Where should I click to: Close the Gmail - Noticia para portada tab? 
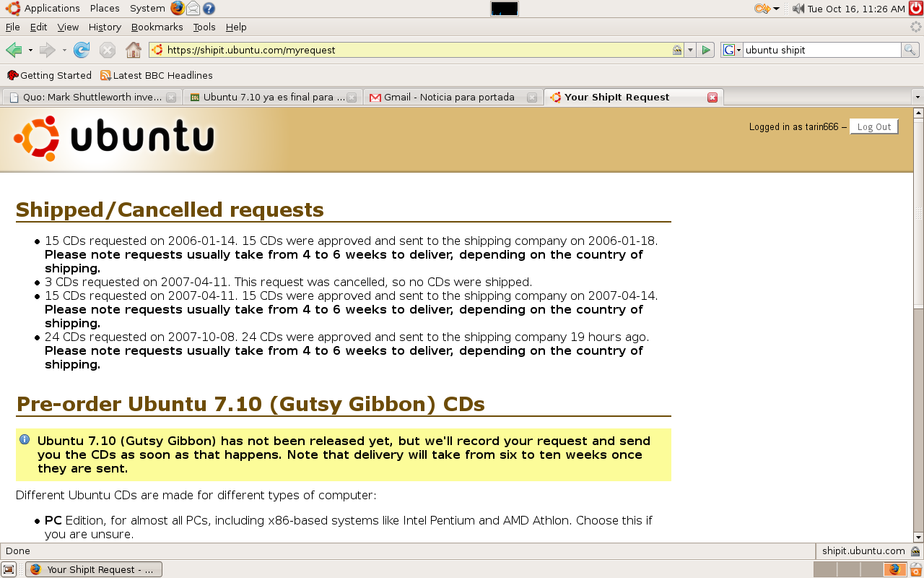tap(532, 98)
